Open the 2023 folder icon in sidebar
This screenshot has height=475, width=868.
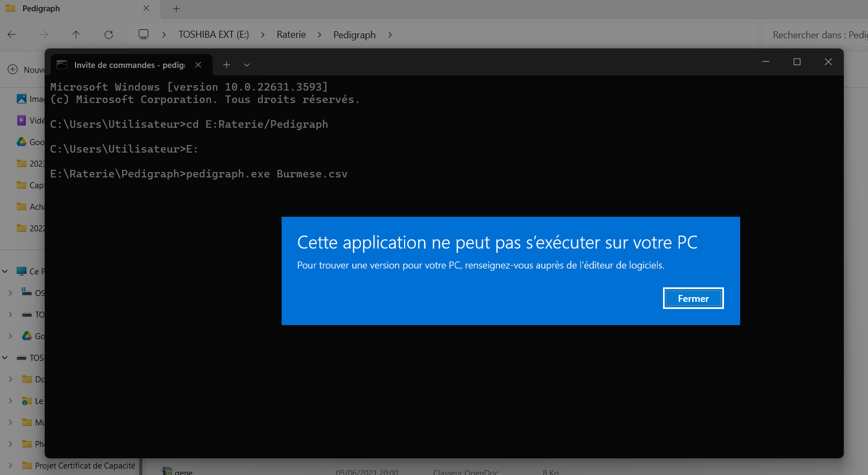click(x=22, y=163)
